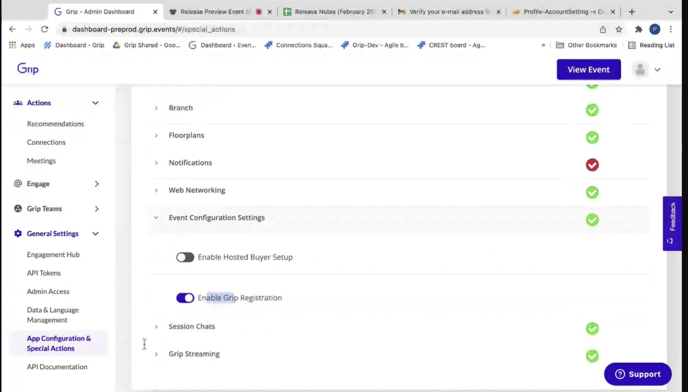Open the user avatar profile icon

coord(640,69)
